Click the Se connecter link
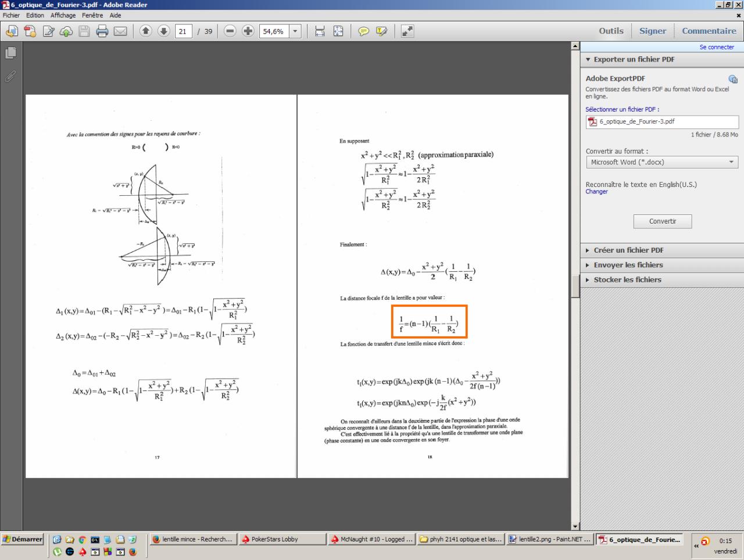Image resolution: width=744 pixels, height=560 pixels. coord(717,47)
